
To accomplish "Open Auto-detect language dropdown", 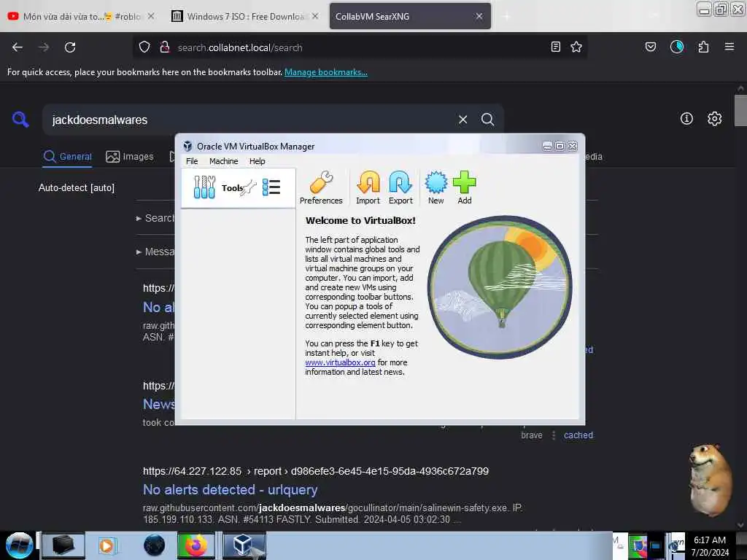I will click(76, 187).
